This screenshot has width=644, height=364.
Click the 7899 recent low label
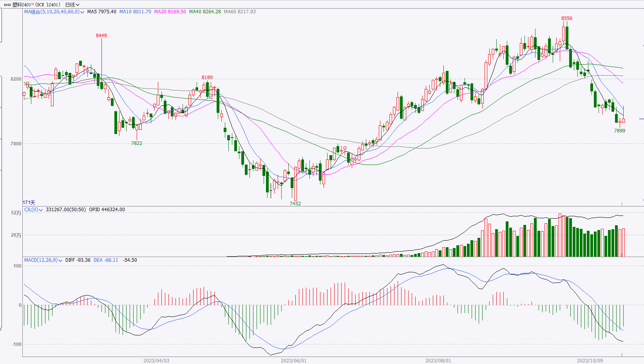point(619,131)
